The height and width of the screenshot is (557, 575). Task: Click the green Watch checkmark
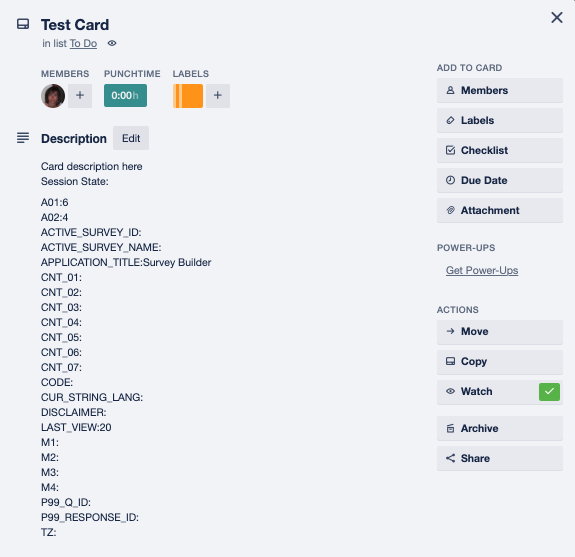point(549,392)
